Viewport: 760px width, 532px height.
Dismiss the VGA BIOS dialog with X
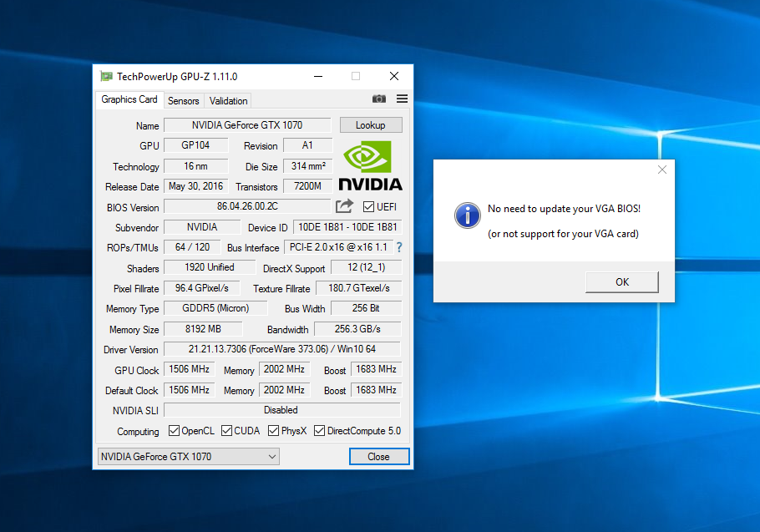point(662,170)
